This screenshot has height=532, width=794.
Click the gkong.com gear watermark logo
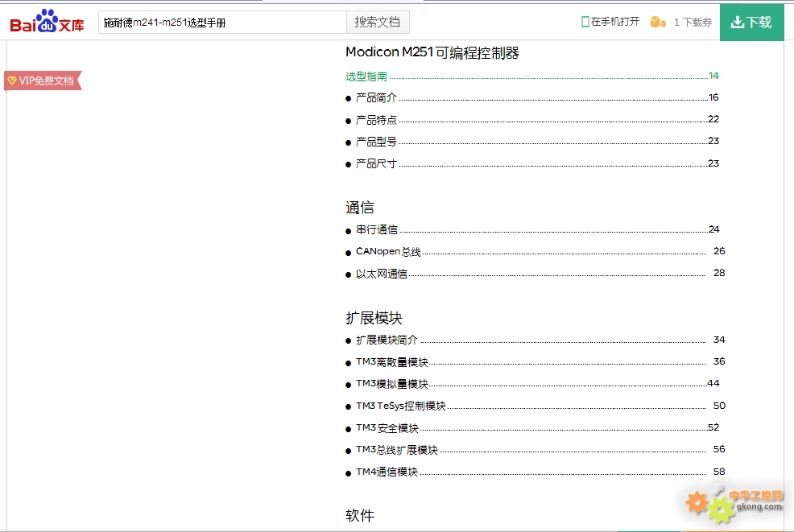(x=734, y=503)
